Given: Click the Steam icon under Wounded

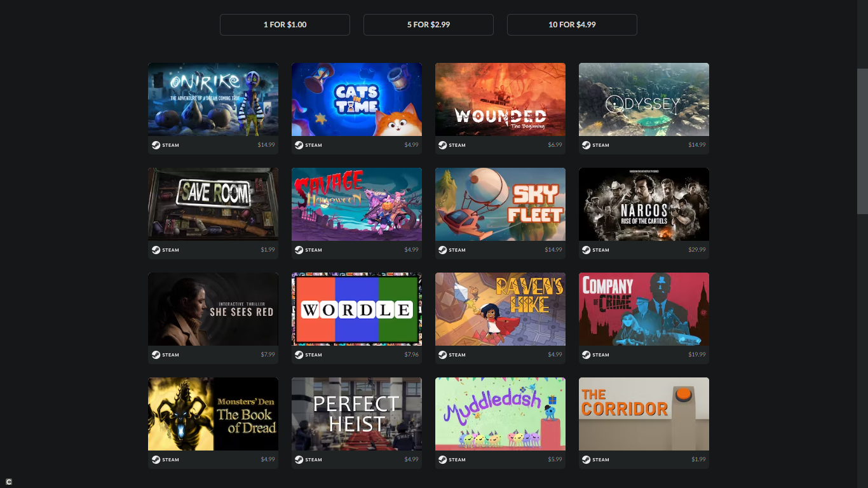Looking at the screenshot, I should (443, 145).
